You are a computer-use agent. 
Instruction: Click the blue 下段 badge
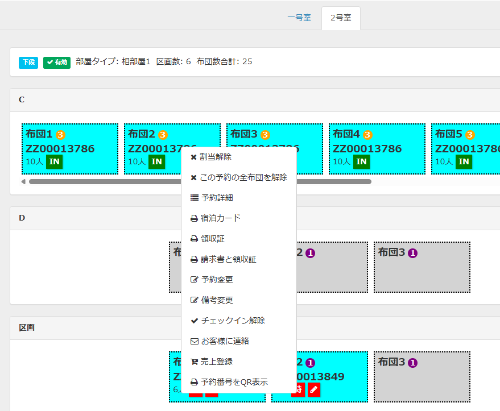[28, 62]
